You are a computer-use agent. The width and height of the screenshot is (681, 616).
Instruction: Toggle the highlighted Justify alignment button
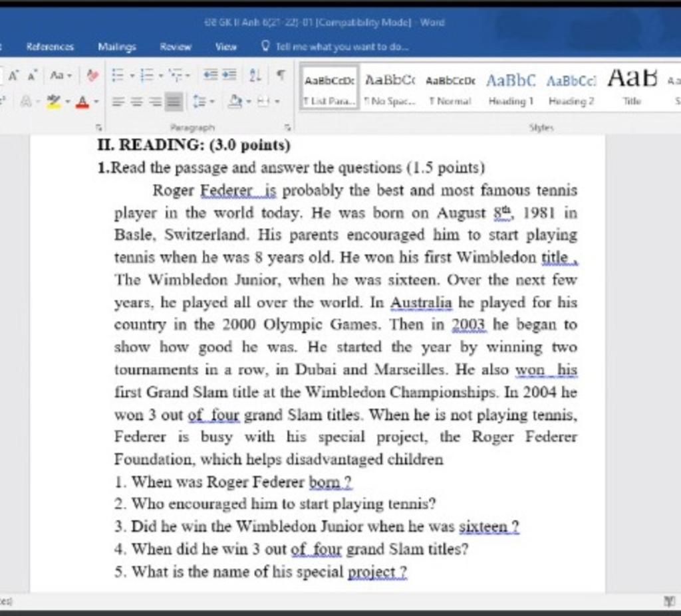174,102
